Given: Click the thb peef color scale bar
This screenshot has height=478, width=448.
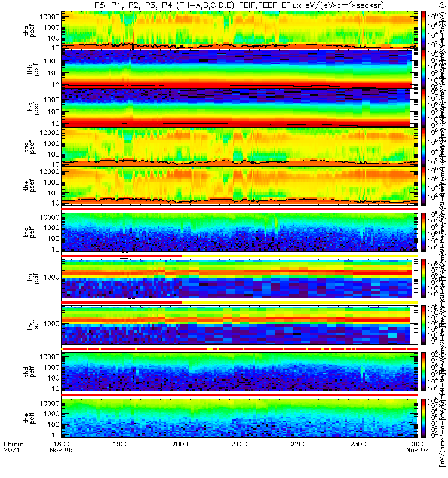Looking at the screenshot, I should (424, 69).
